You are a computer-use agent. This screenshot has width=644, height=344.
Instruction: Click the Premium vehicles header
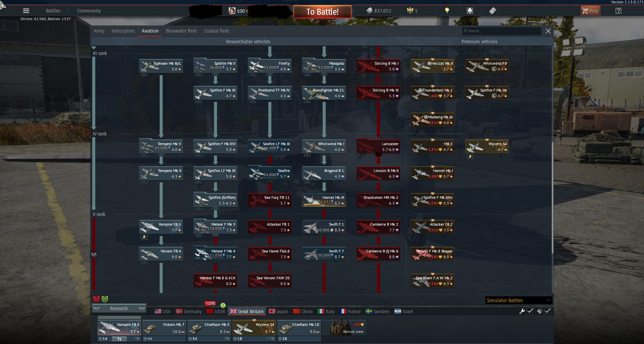479,42
